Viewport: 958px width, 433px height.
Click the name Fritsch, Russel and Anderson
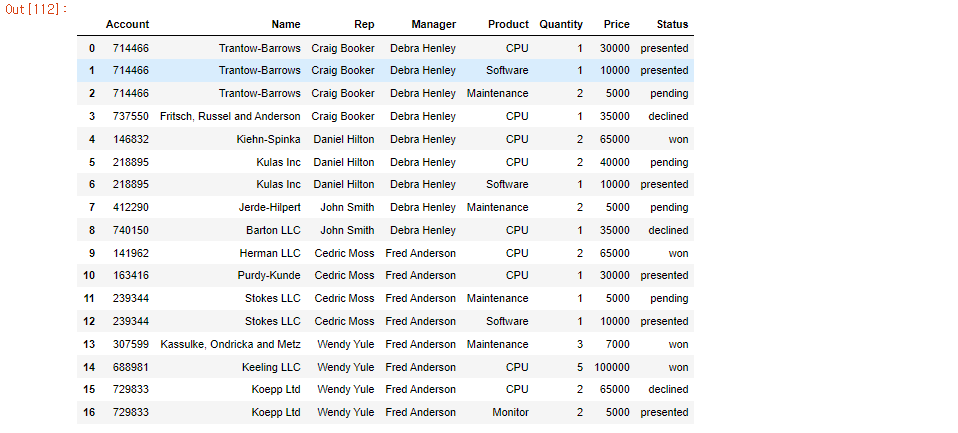tap(230, 116)
